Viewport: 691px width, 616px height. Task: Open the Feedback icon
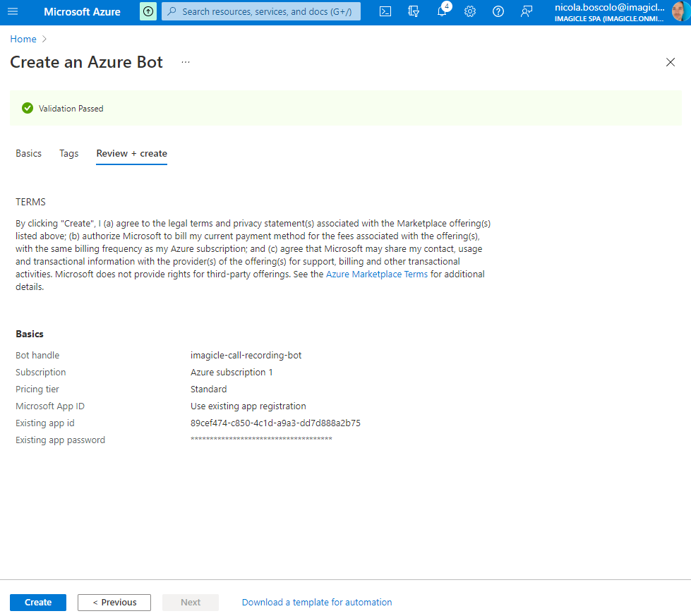pos(527,11)
